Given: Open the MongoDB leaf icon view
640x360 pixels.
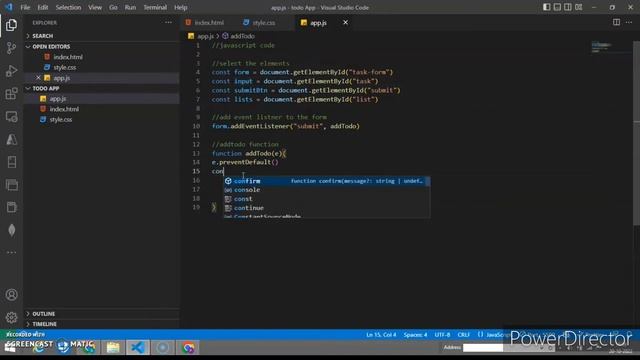Looking at the screenshot, I should point(11,230).
